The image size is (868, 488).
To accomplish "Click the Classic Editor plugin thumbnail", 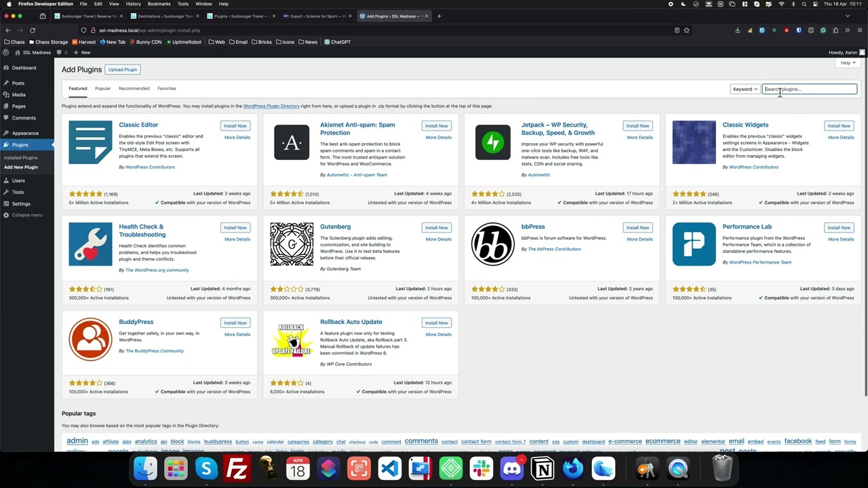I will point(90,142).
